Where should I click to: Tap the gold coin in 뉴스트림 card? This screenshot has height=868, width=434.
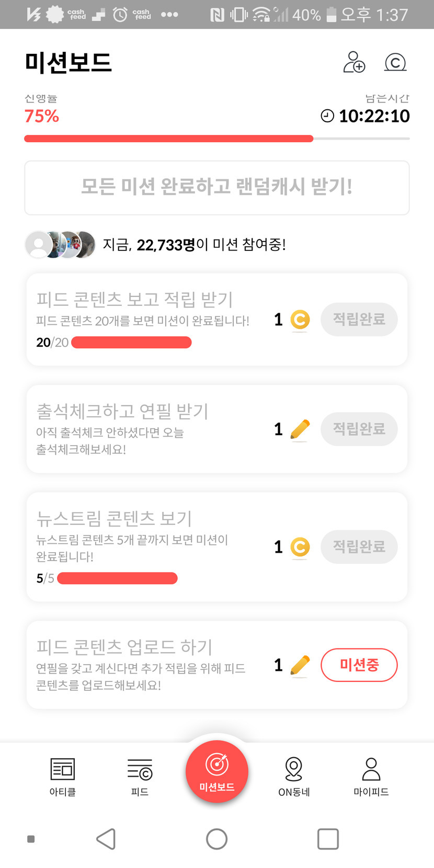pyautogui.click(x=300, y=547)
